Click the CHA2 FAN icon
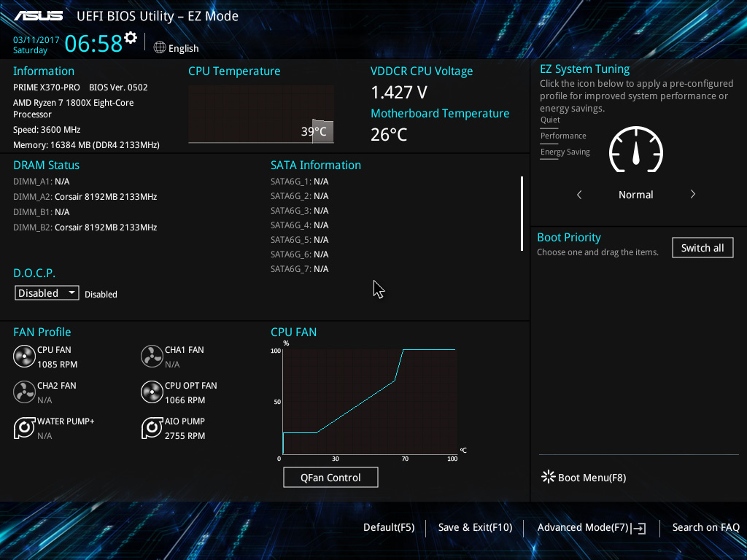This screenshot has width=747, height=560. [x=24, y=392]
